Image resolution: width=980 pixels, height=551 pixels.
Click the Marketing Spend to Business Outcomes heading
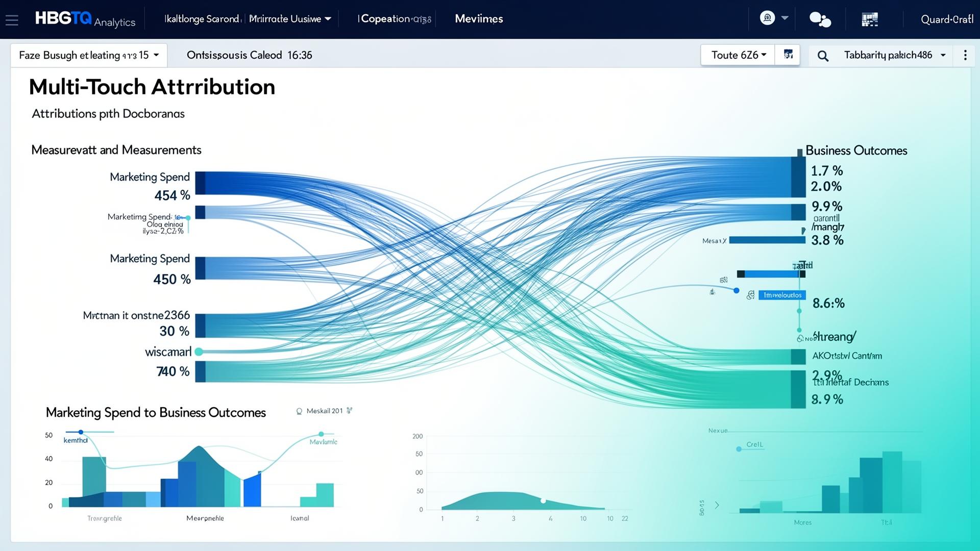(156, 412)
